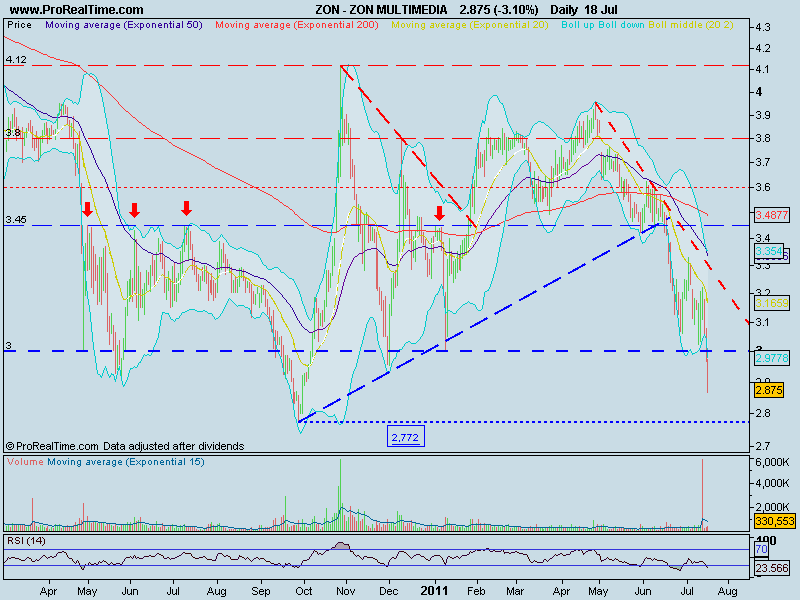Click the 2.8 price axis tick
The height and width of the screenshot is (600, 800).
[x=763, y=413]
